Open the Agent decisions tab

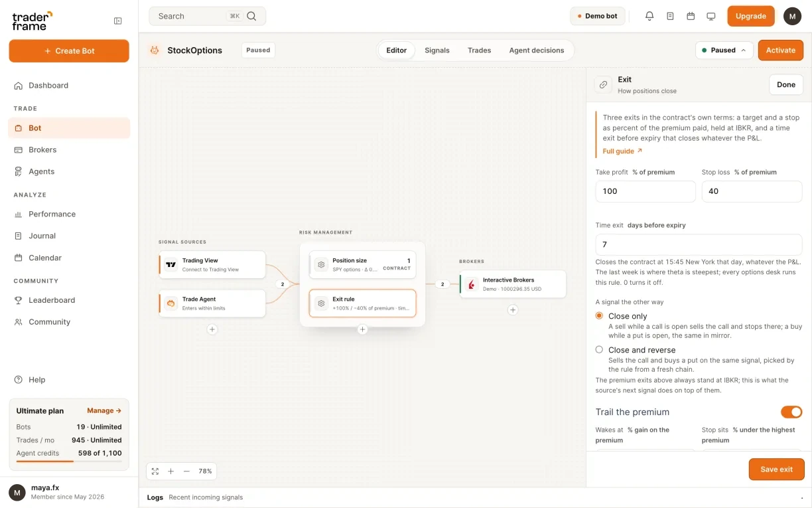[x=537, y=50]
